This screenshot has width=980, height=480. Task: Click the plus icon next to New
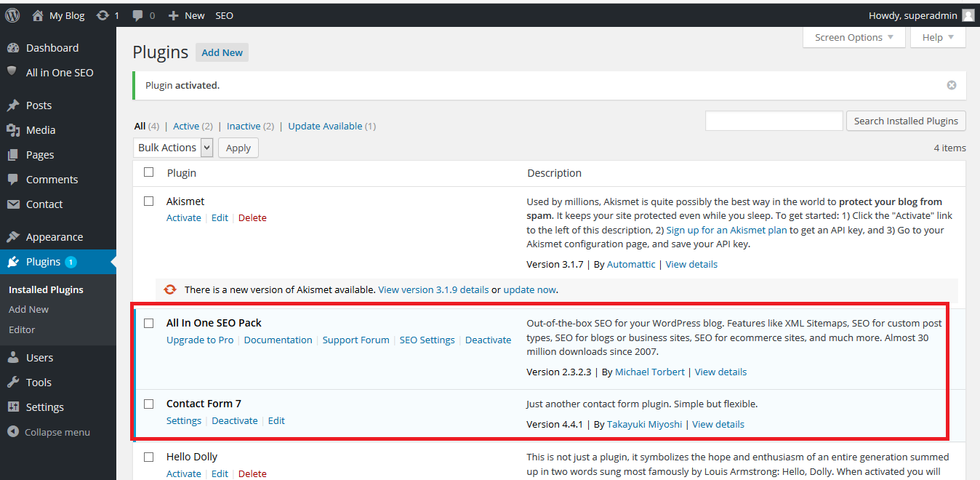173,15
